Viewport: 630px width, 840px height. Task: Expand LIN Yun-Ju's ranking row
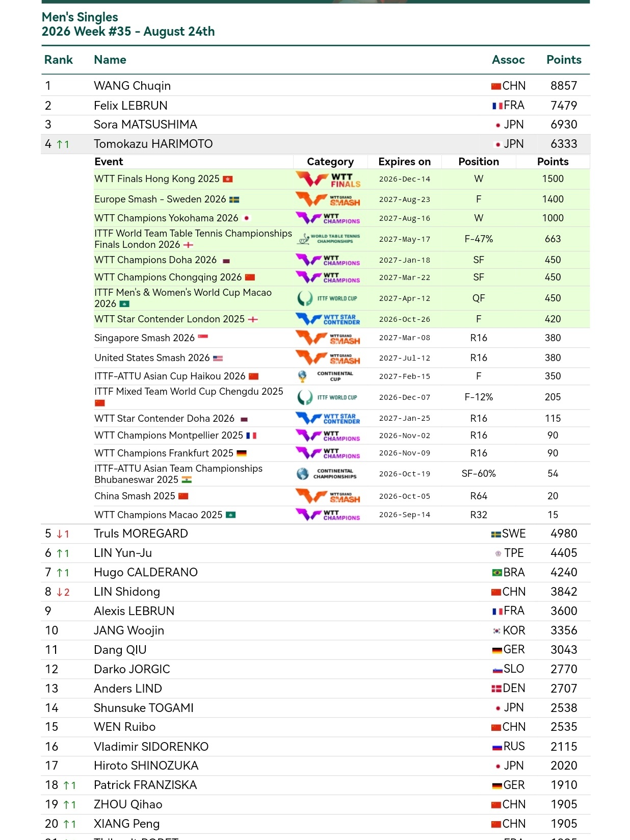click(x=316, y=553)
